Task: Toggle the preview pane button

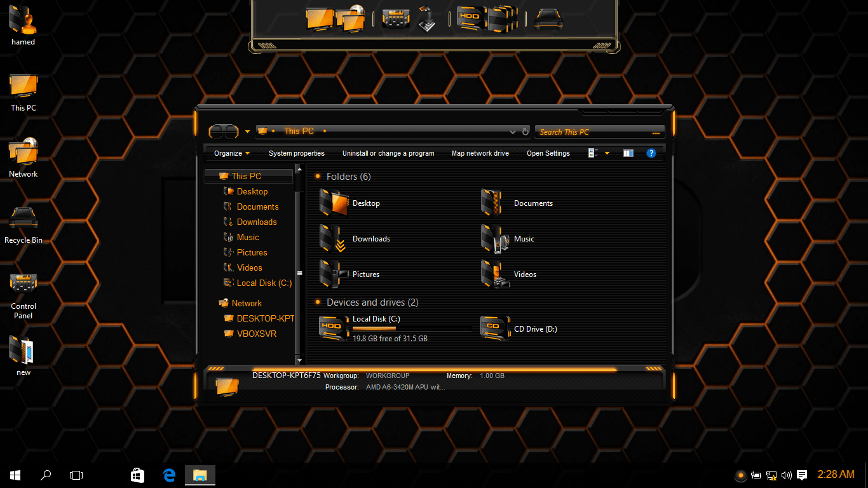Action: tap(628, 153)
